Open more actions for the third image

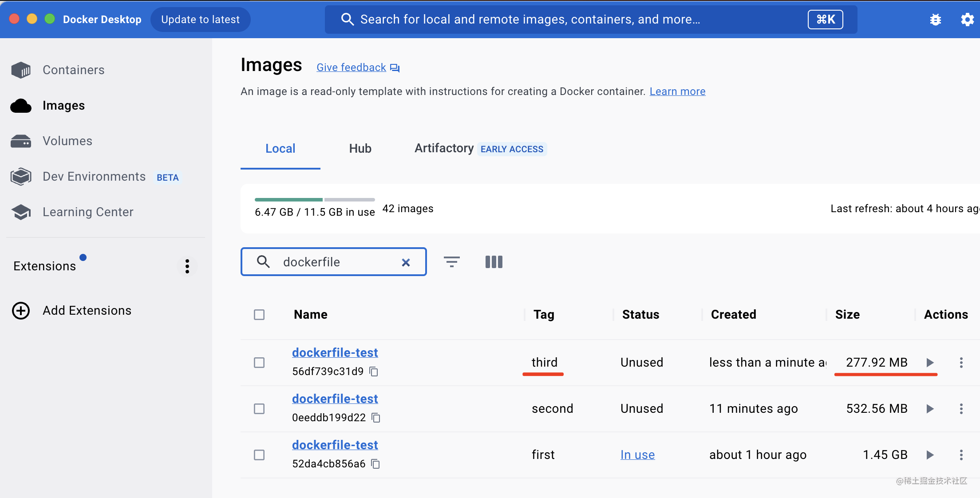pos(961,363)
